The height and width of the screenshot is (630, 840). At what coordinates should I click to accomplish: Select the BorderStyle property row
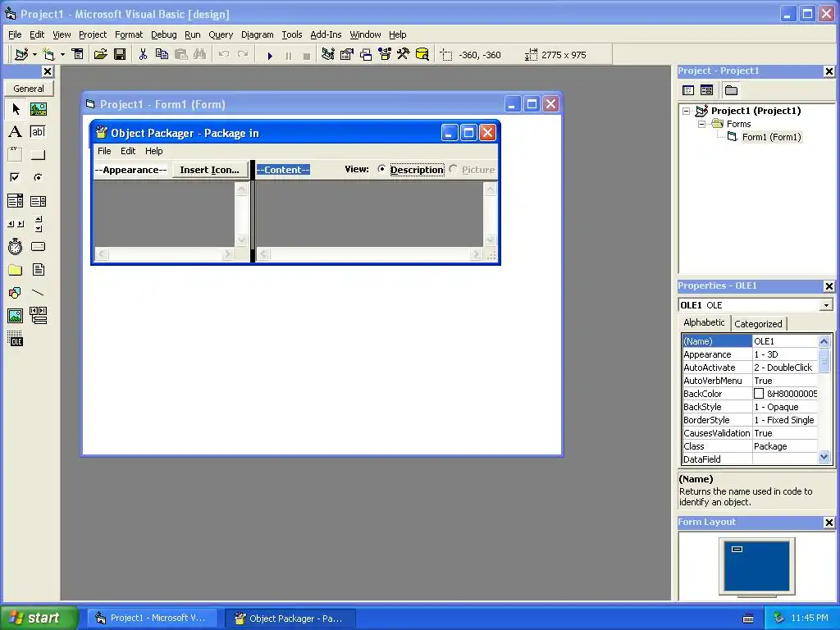click(x=750, y=420)
